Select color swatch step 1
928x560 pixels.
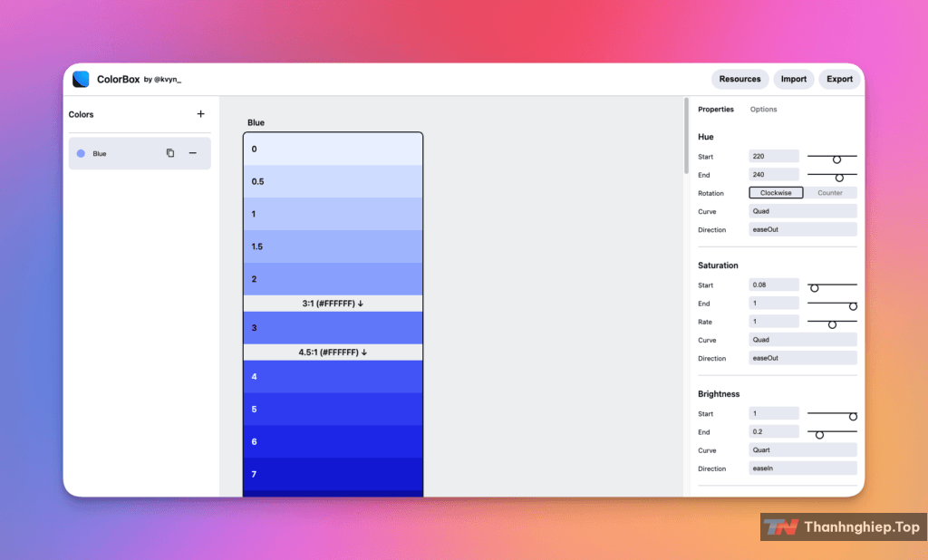[x=333, y=214]
